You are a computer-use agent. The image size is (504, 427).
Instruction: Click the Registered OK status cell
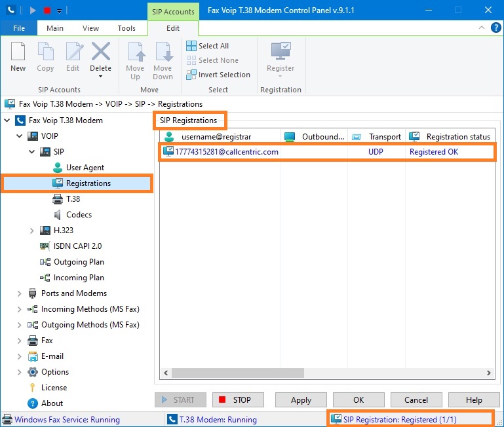(434, 152)
